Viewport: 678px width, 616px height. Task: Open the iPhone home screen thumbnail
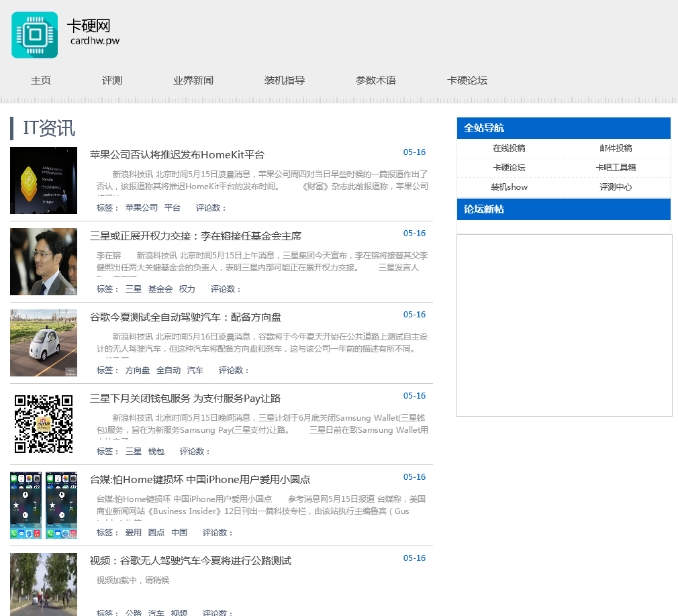44,505
